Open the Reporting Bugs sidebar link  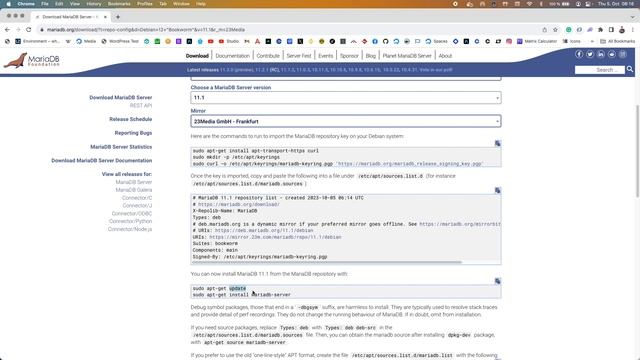(x=133, y=133)
